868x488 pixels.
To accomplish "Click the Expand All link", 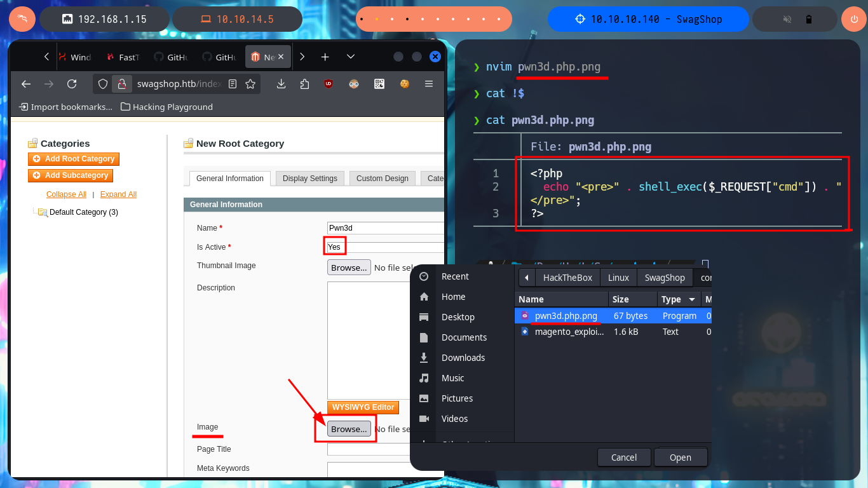I will point(118,194).
